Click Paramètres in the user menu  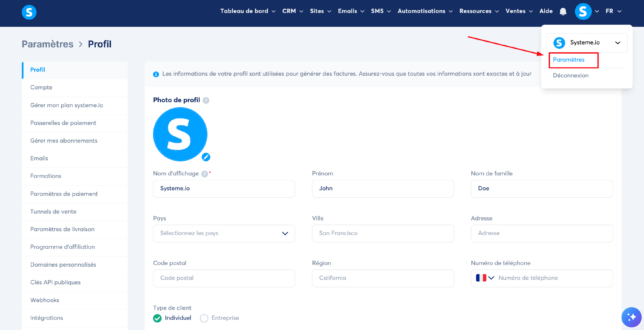tap(568, 60)
